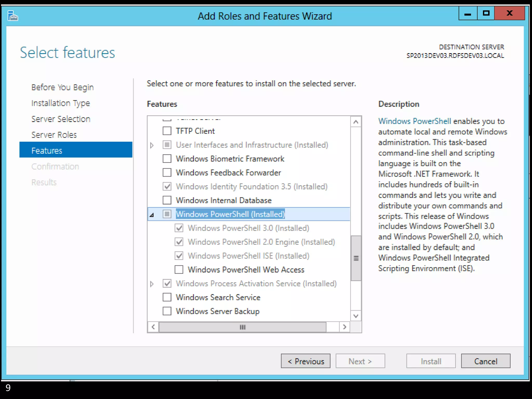Check the TFTP Client feature
The width and height of the screenshot is (532, 399).
(x=167, y=131)
